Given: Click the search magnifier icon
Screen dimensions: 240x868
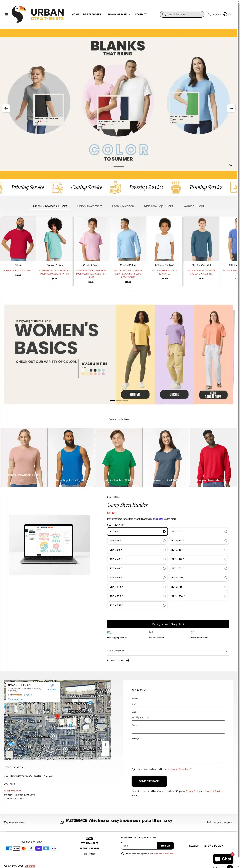Looking at the screenshot, I should click(x=164, y=15).
